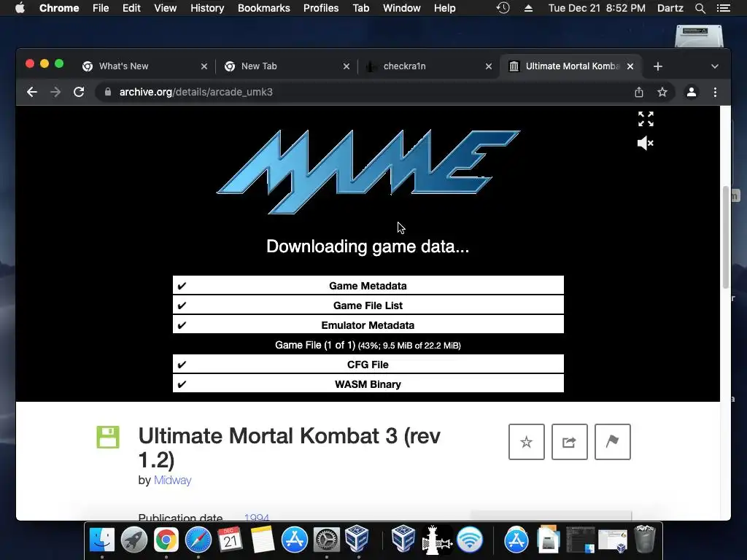Click the Emulator Metadata row
Viewport: 747px width, 560px height.
pyautogui.click(x=368, y=325)
